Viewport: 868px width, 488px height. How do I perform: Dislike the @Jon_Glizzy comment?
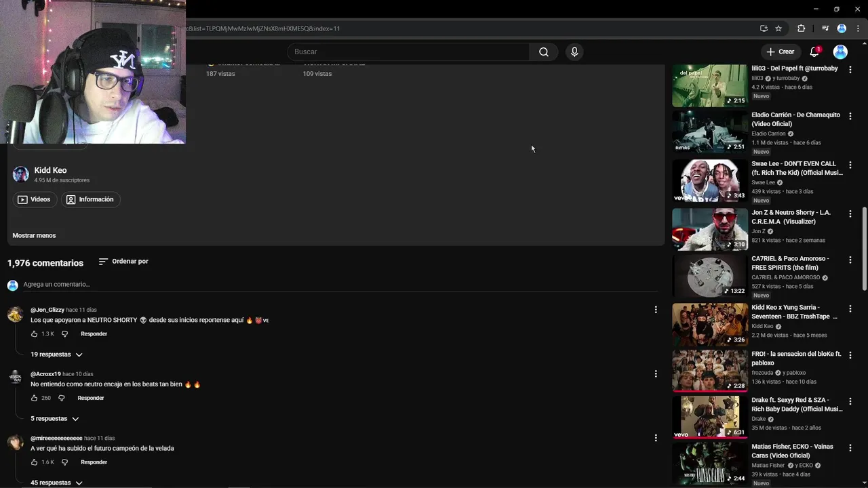[x=65, y=334]
